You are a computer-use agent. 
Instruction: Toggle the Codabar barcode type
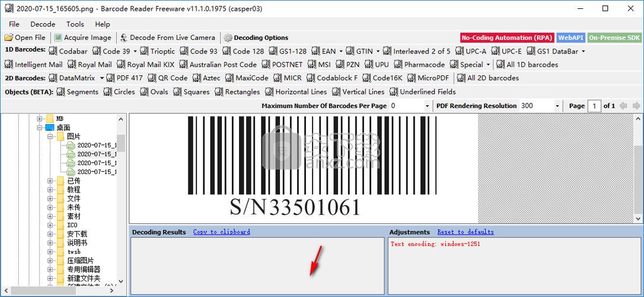pyautogui.click(x=68, y=52)
